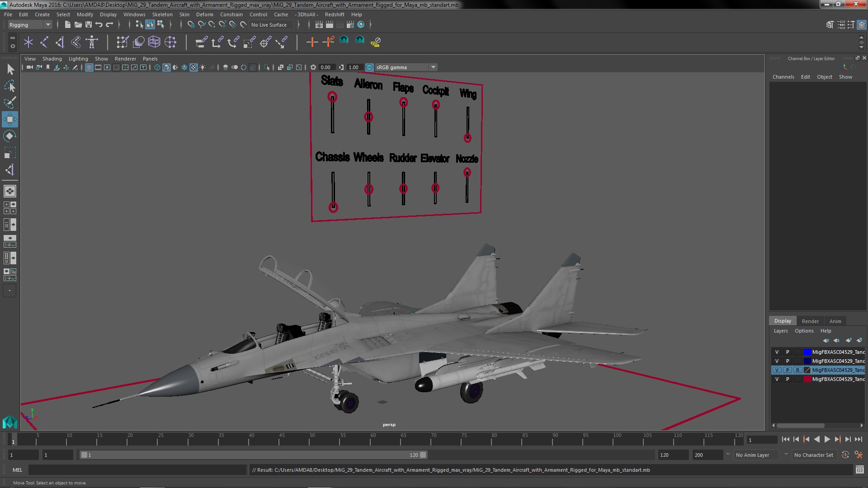This screenshot has width=868, height=488.
Task: Click the red color swatch of fourth layer
Action: pyautogui.click(x=807, y=379)
